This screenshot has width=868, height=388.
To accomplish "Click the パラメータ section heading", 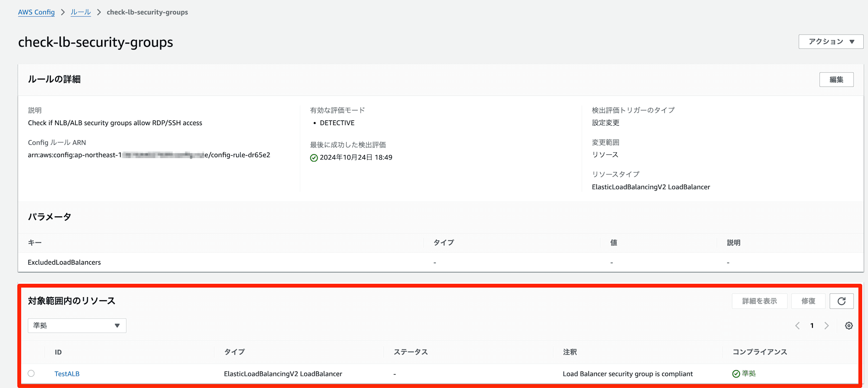I will 49,216.
